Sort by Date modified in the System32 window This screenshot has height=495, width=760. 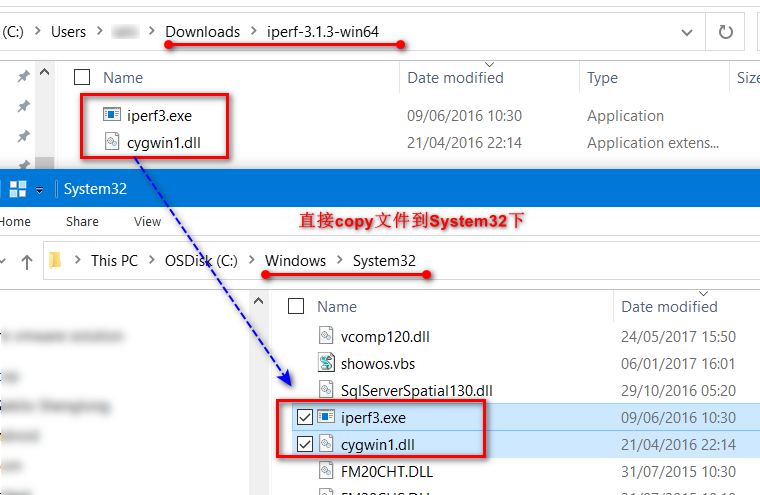point(669,307)
